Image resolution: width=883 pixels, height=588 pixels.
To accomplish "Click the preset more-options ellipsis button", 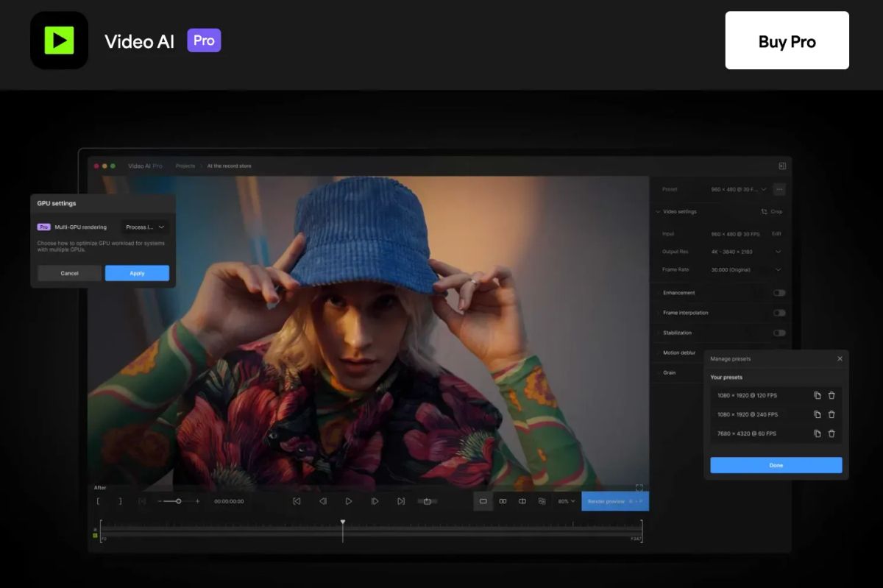I will coord(779,189).
